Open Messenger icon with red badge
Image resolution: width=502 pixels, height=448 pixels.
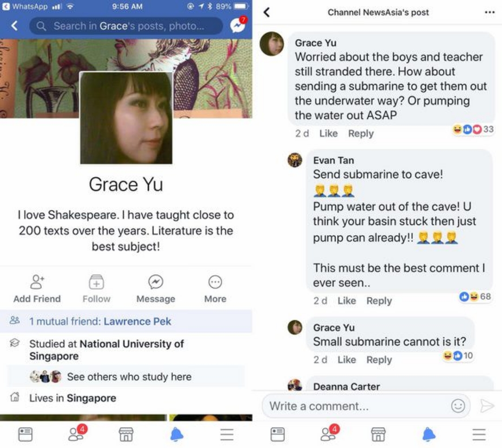238,26
